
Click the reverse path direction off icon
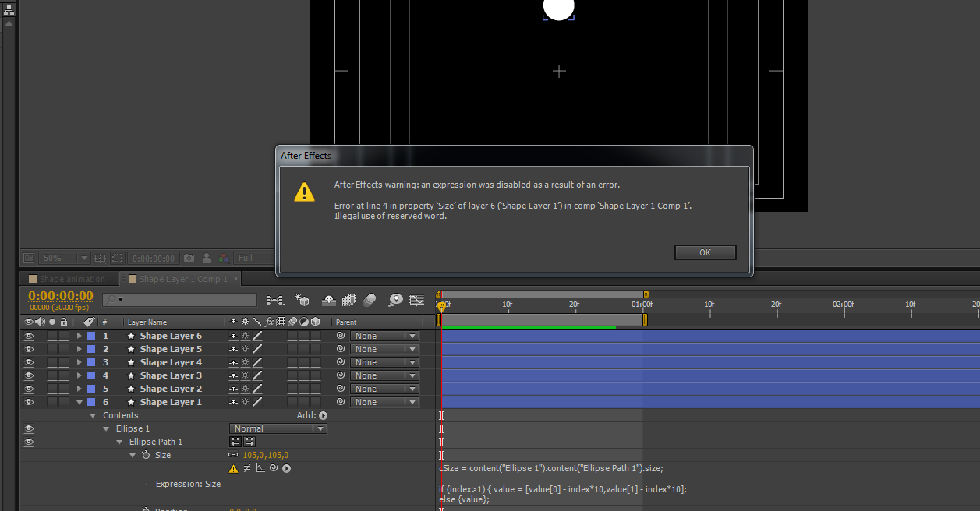(x=235, y=442)
